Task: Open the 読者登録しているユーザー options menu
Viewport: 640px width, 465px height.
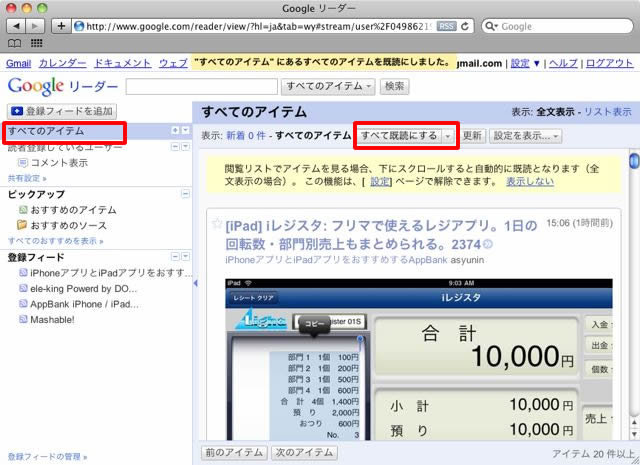Action: tap(186, 146)
